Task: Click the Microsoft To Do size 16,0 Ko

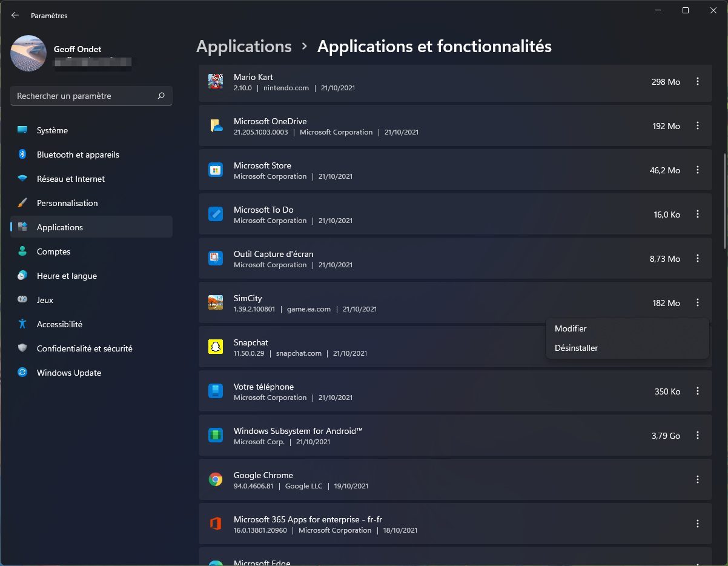Action: pos(667,215)
